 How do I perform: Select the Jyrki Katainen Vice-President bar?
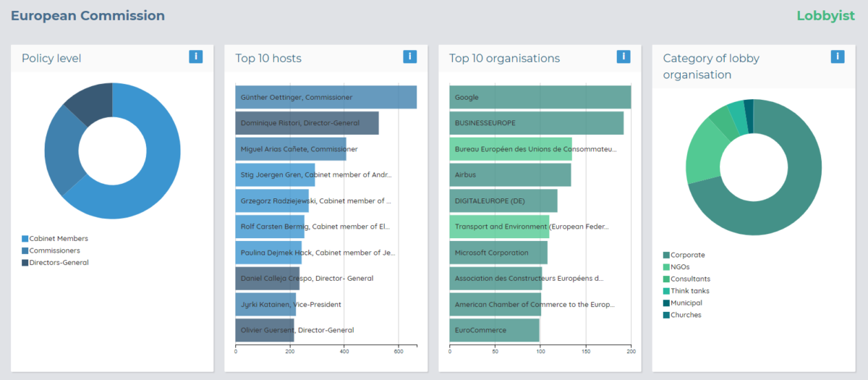point(265,304)
